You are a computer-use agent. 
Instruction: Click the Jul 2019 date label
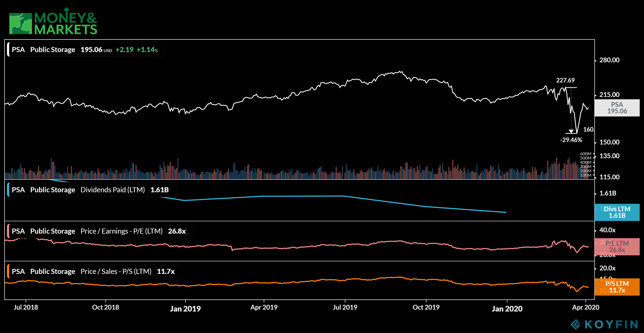(345, 307)
